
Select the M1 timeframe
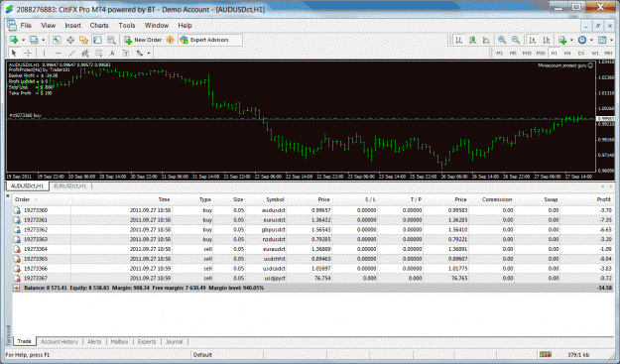pos(499,53)
